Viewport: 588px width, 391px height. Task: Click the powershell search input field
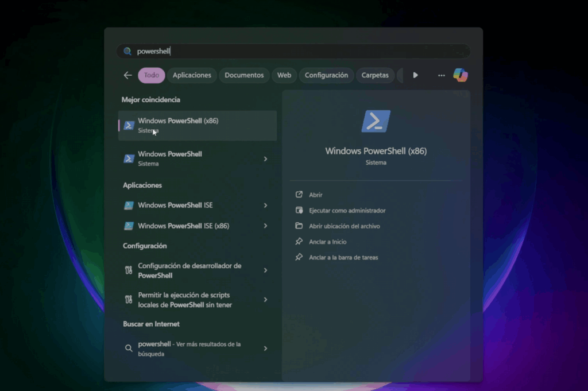293,51
